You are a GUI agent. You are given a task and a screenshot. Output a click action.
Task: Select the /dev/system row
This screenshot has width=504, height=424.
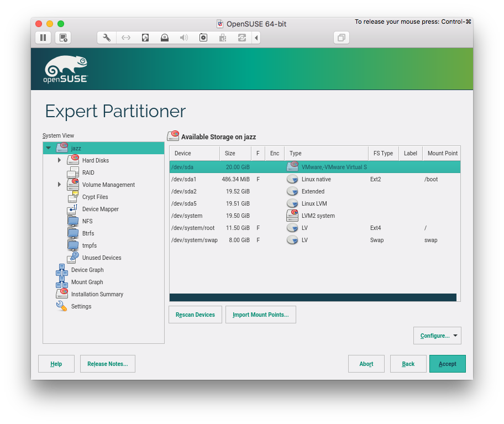pyautogui.click(x=315, y=216)
